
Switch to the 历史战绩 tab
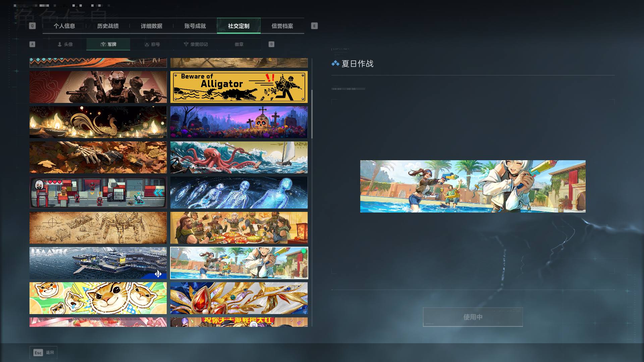[x=108, y=26]
